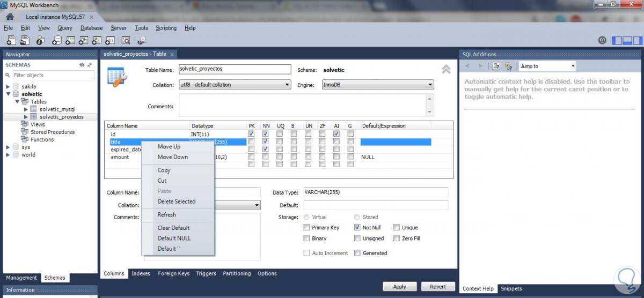The height and width of the screenshot is (298, 644).
Task: Switch to the Management tab
Action: (21, 278)
